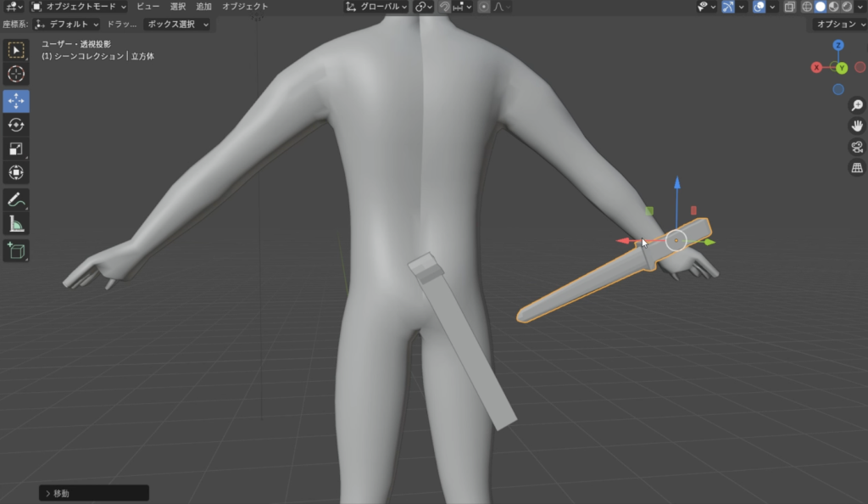Open proportional falloff dropdown
This screenshot has width=868, height=504.
click(502, 7)
